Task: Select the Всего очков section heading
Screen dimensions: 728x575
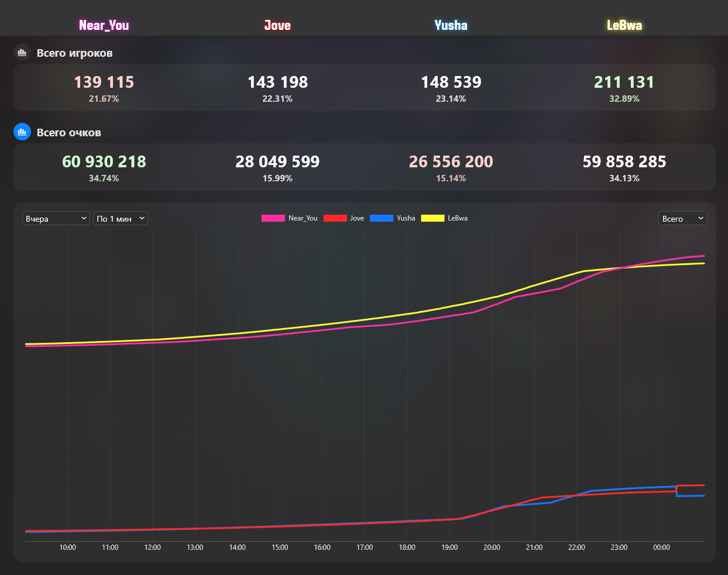Action: point(69,133)
